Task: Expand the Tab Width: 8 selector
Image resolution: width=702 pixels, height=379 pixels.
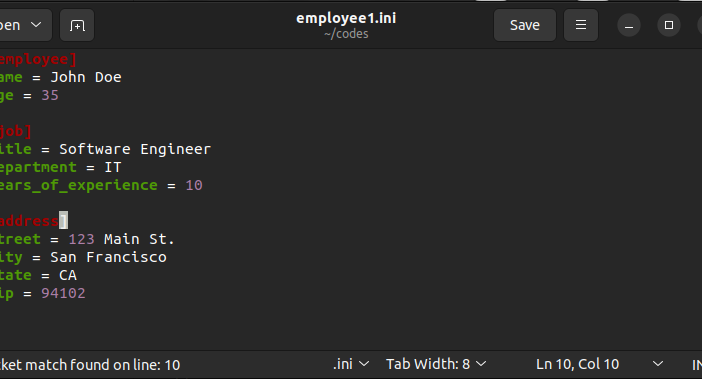Action: [x=436, y=364]
